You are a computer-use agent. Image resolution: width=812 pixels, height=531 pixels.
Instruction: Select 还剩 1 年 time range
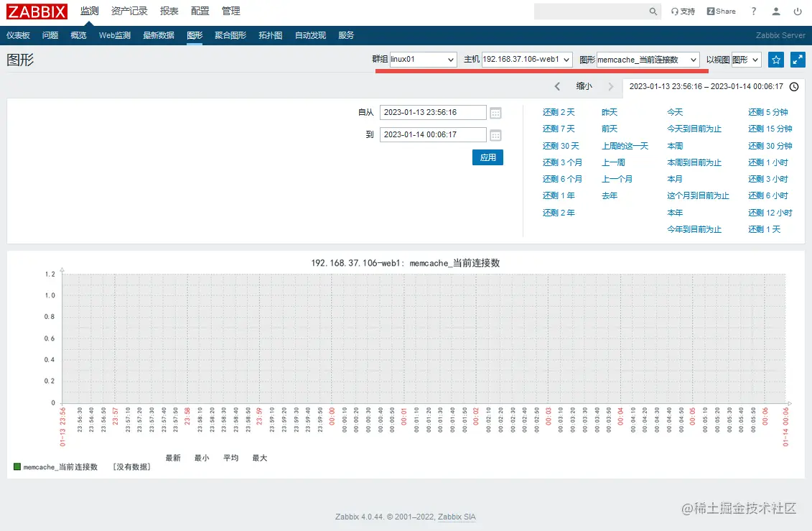point(559,196)
